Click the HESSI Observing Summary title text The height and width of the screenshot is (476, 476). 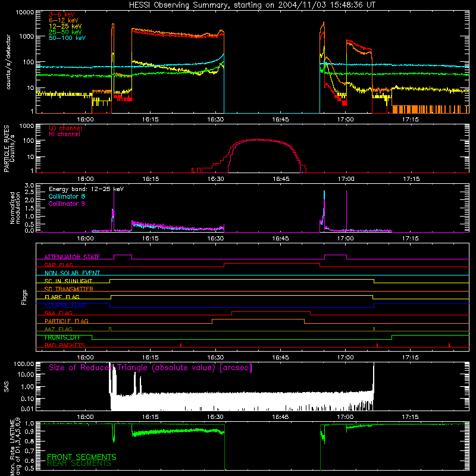coord(252,5)
